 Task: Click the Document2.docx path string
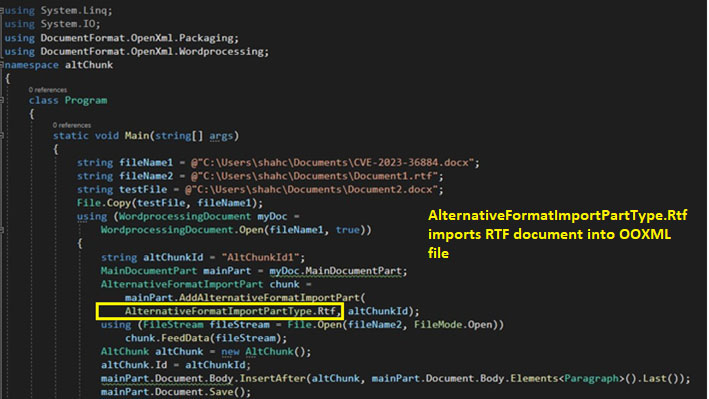click(x=312, y=190)
